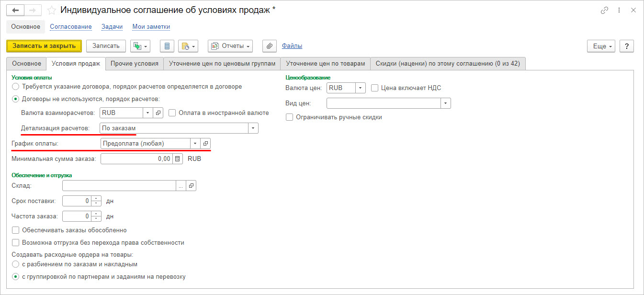
Task: Open the Отчеты dropdown menu
Action: 230,46
